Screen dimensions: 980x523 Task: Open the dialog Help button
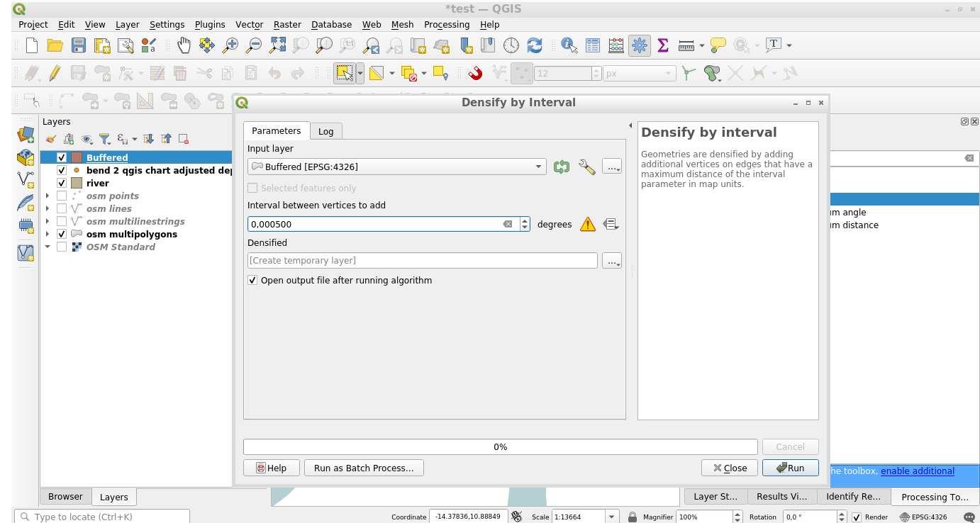271,468
